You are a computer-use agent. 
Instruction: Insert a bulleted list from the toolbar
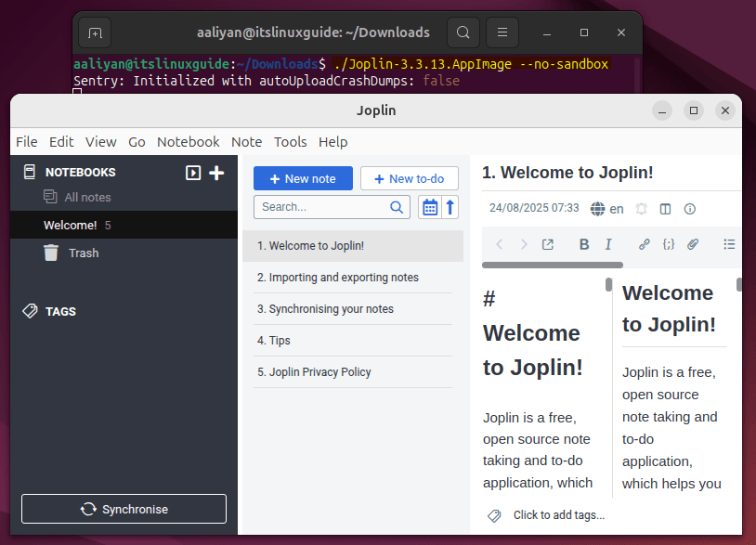coord(729,244)
